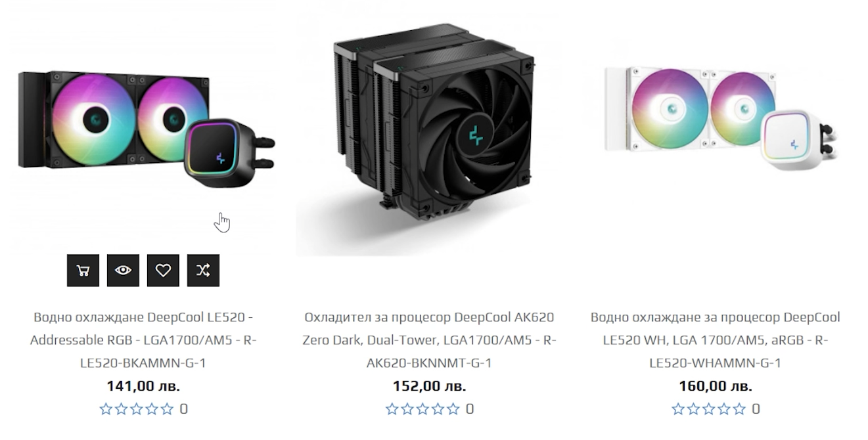Click the compare shuffle arrows icon

click(x=203, y=270)
